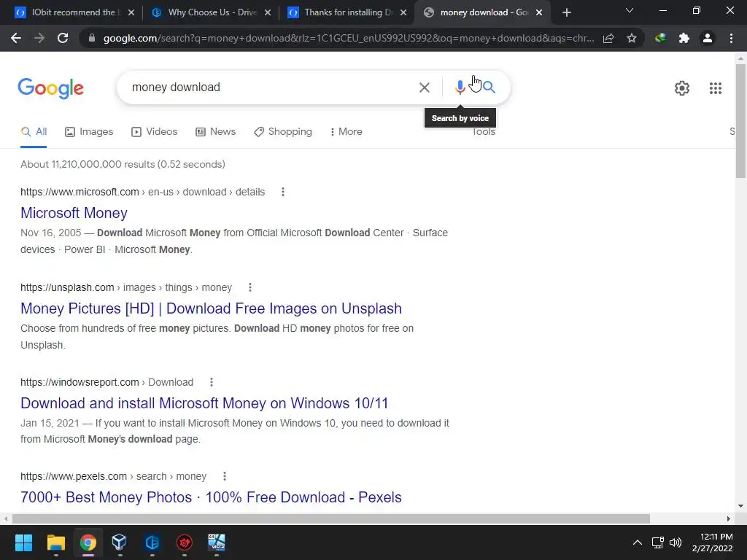Click the magnifying glass search button
Image resolution: width=747 pixels, height=560 pixels.
pyautogui.click(x=489, y=87)
